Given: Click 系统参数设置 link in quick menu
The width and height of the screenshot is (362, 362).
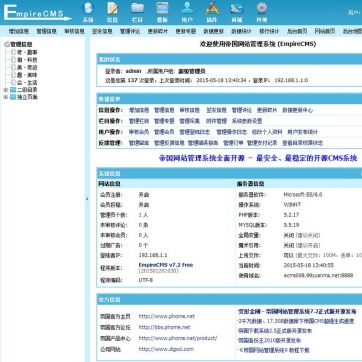Looking at the screenshot, I should click(247, 121).
